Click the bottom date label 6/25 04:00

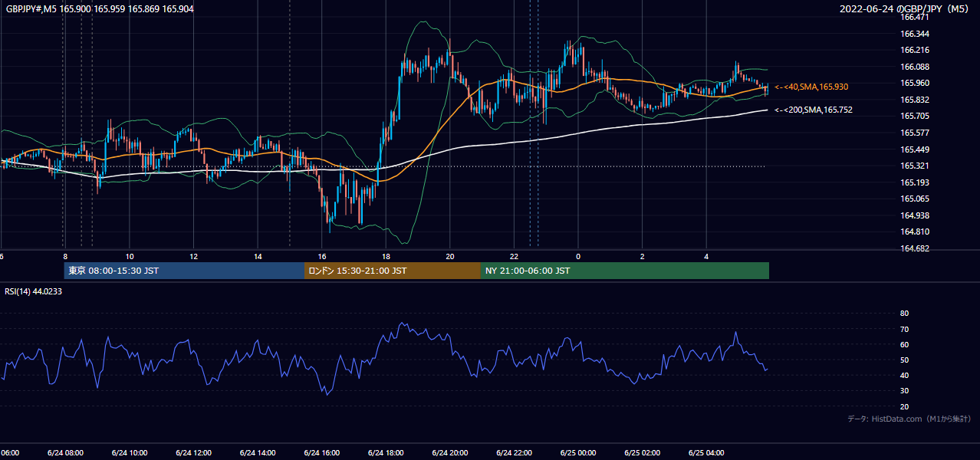pos(706,453)
